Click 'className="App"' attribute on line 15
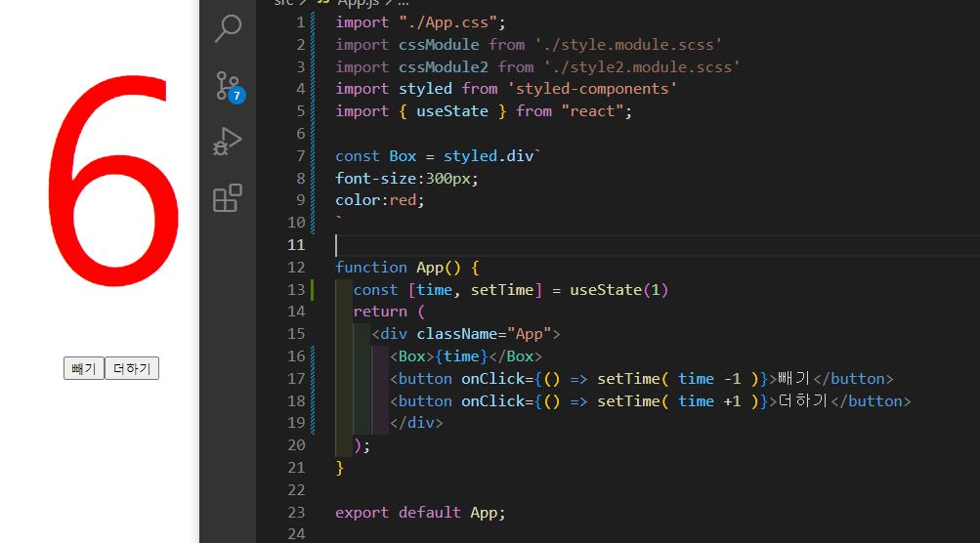 click(484, 334)
